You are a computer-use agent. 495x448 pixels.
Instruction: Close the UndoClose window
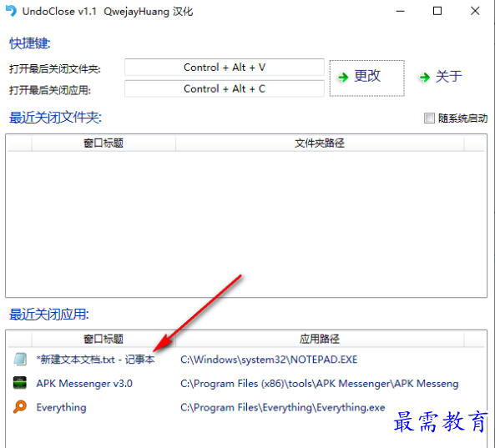coord(475,12)
